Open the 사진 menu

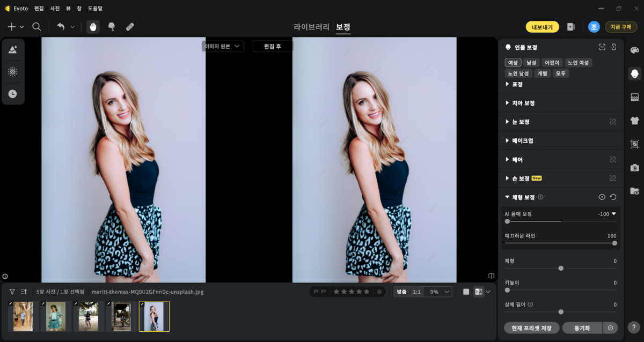click(55, 9)
